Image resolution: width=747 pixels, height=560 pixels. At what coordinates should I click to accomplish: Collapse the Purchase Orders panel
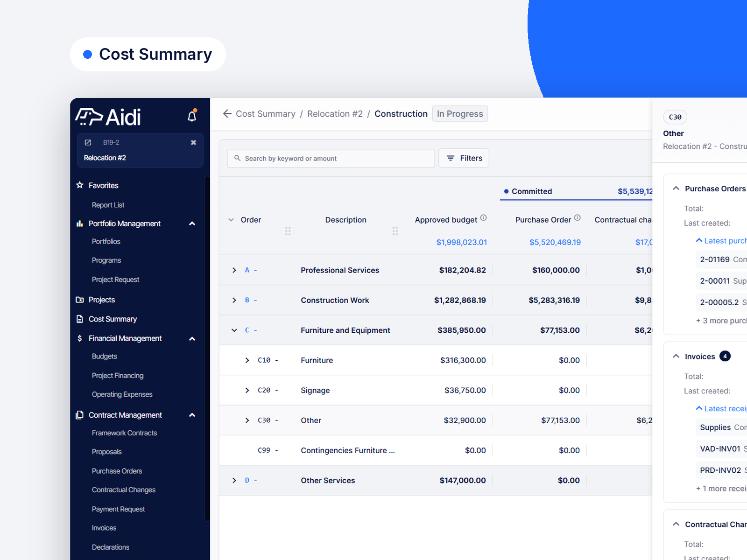pyautogui.click(x=676, y=188)
